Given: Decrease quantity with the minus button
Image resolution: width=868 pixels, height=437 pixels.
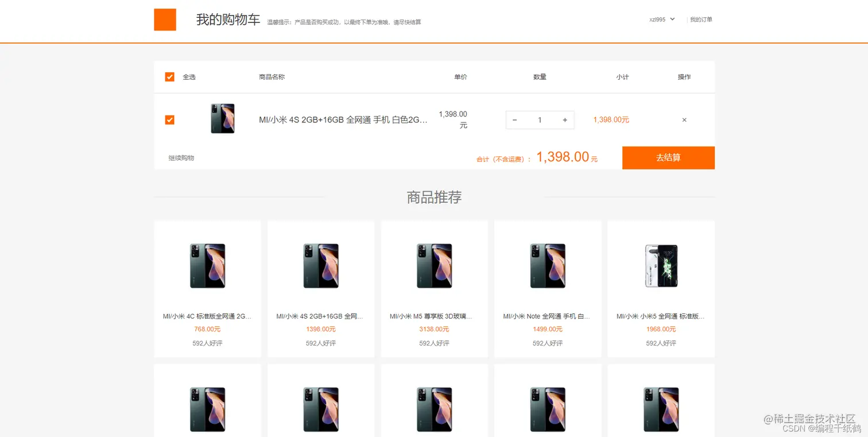Looking at the screenshot, I should (x=514, y=120).
